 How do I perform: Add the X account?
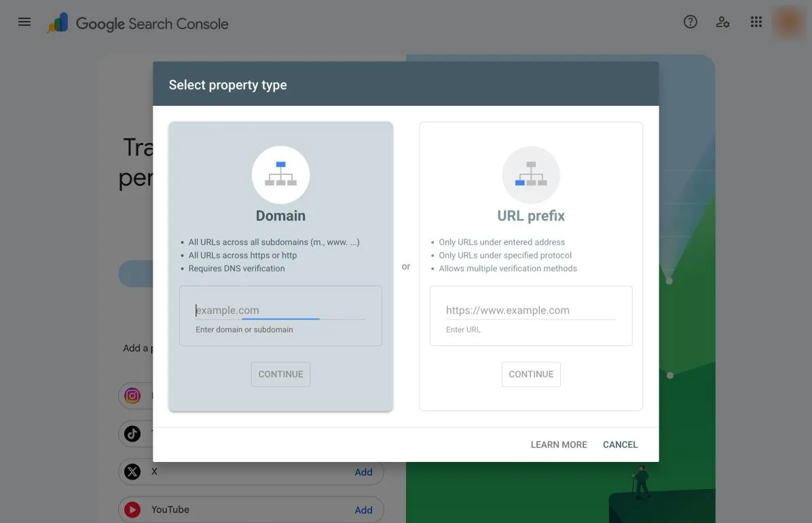[363, 472]
